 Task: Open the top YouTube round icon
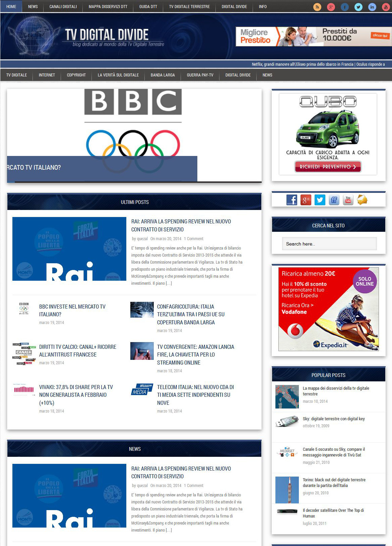tap(386, 7)
